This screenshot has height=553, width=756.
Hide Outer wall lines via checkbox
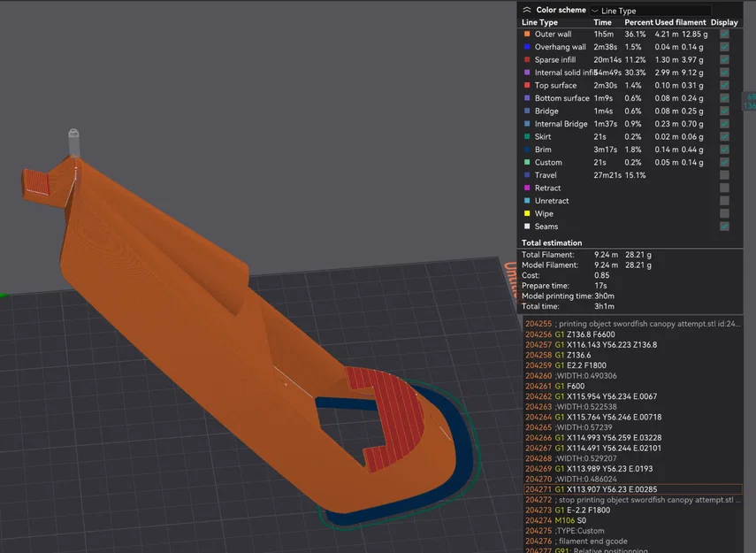[724, 34]
